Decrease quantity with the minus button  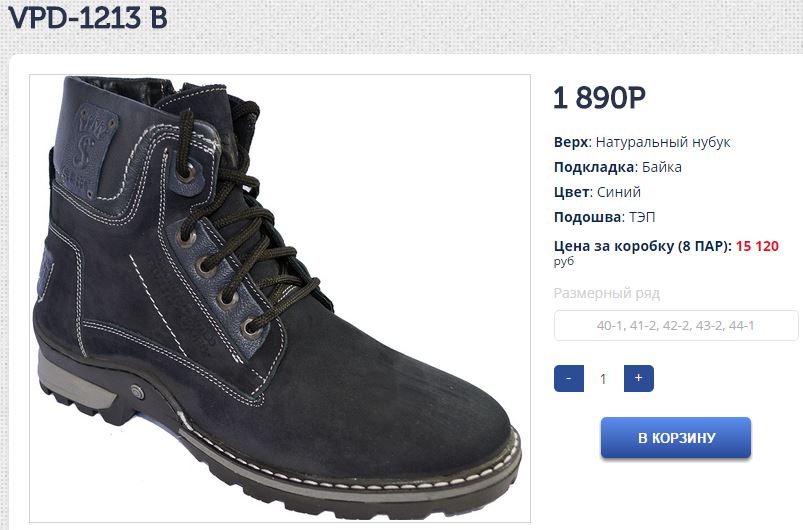pyautogui.click(x=568, y=378)
